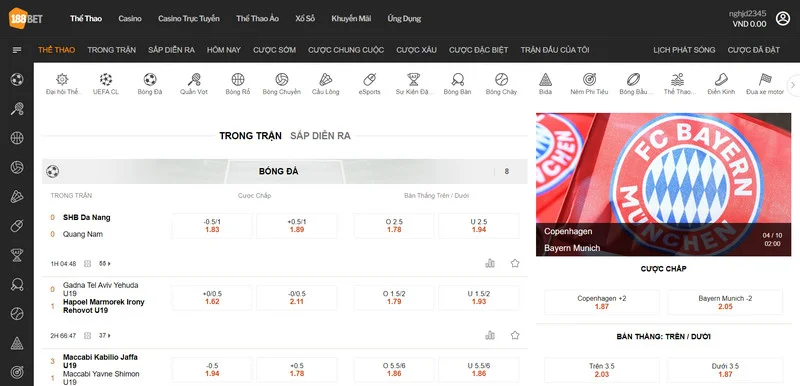Bet Bayern Munich -2 at 2.05

click(x=725, y=302)
